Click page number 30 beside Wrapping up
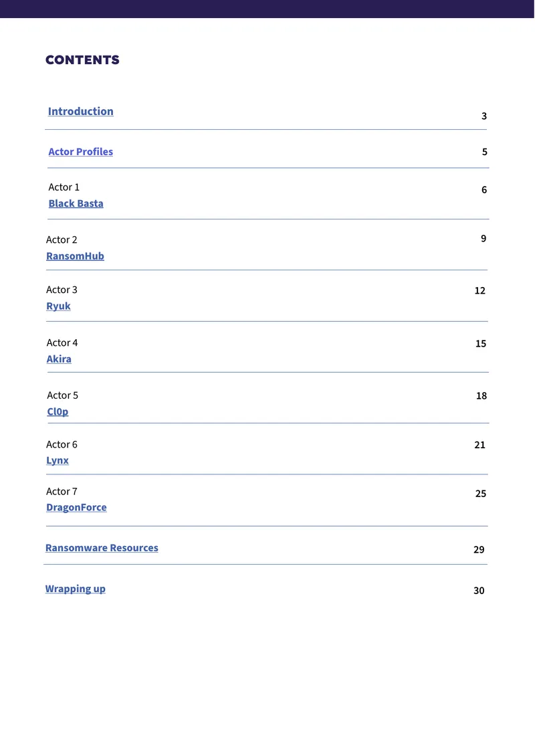This screenshot has height=756, width=535. coord(479,591)
